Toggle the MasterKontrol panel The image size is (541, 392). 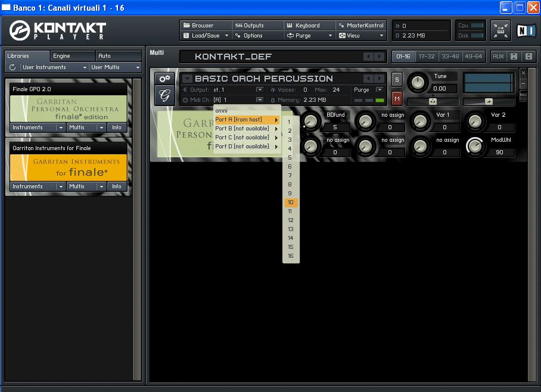click(361, 26)
